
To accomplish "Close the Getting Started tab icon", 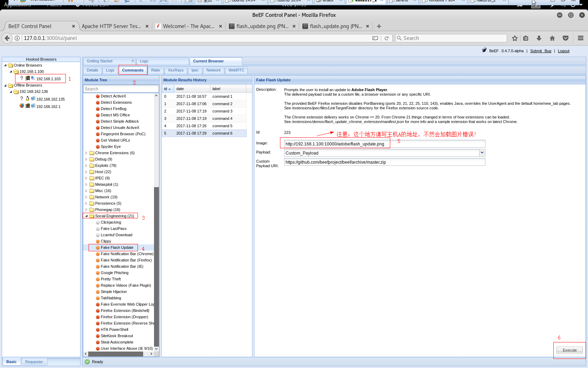I will pyautogui.click(x=133, y=61).
